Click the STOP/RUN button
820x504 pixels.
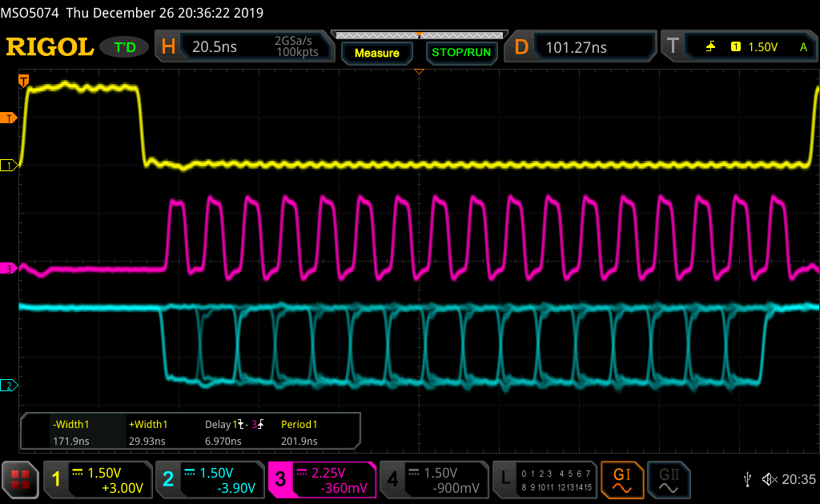point(461,53)
